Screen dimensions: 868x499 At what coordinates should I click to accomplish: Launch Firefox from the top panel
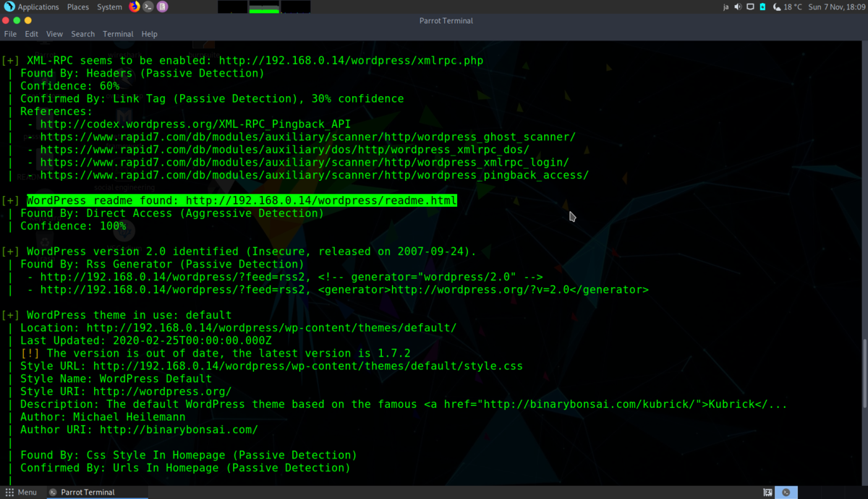pos(135,7)
